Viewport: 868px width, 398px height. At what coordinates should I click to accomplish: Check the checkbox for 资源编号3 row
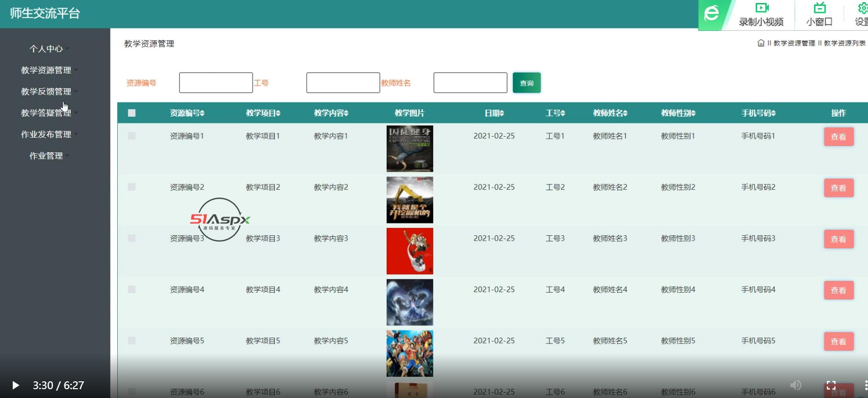click(x=132, y=238)
